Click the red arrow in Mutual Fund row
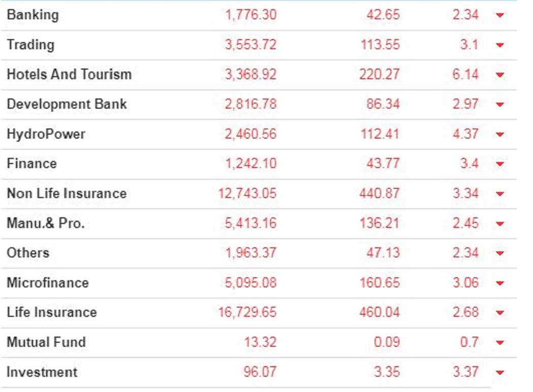 500,343
